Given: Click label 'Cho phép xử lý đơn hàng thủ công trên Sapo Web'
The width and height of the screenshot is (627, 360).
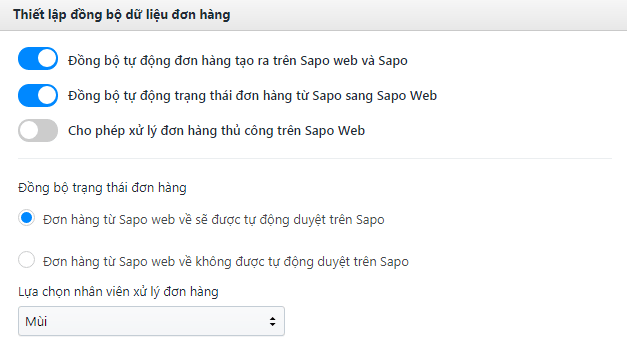Looking at the screenshot, I should (x=216, y=131).
